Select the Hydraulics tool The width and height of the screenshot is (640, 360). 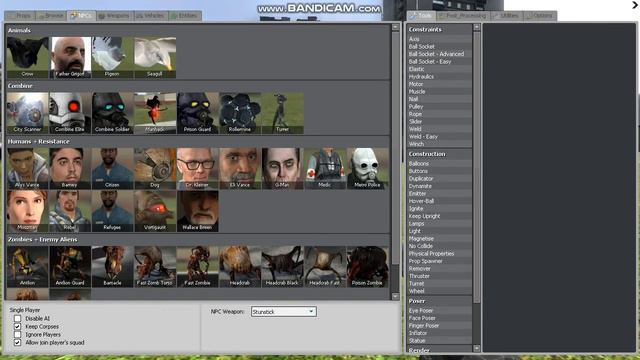pyautogui.click(x=440, y=76)
